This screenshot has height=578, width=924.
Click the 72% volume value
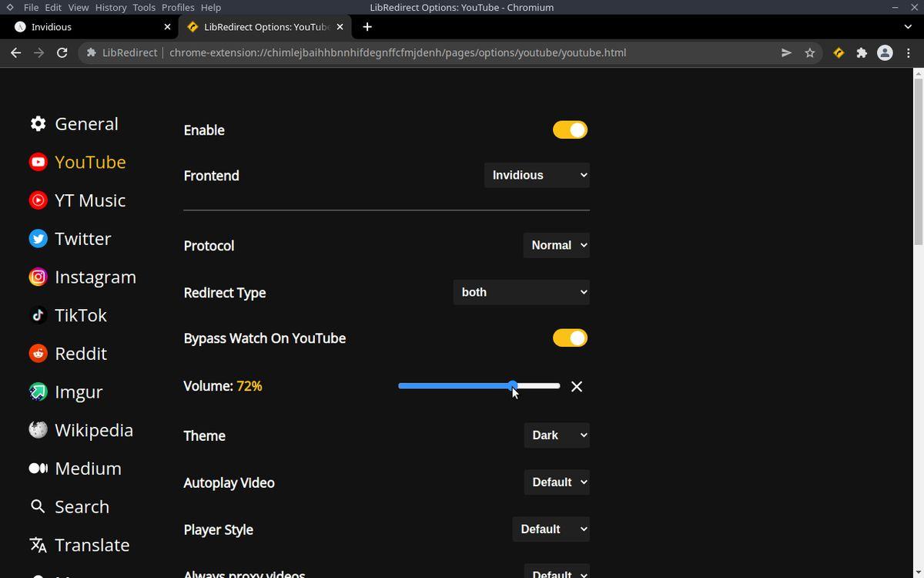(x=249, y=386)
